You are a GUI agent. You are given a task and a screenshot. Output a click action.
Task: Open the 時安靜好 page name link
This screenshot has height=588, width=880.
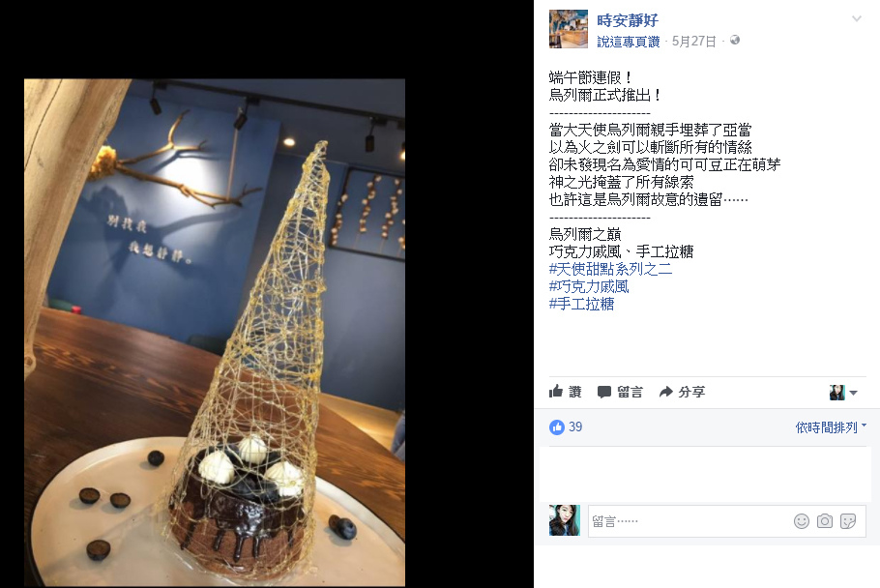(x=628, y=20)
